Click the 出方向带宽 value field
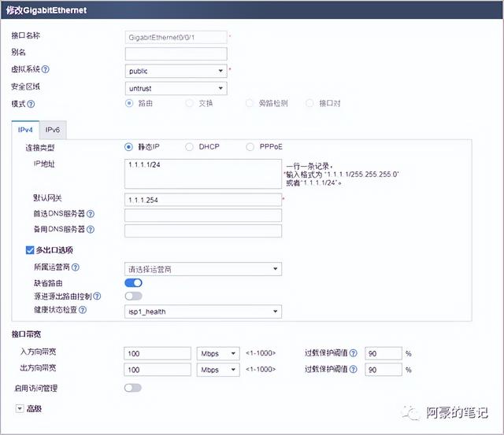Screen dimensions: 504x435 [x=157, y=370]
